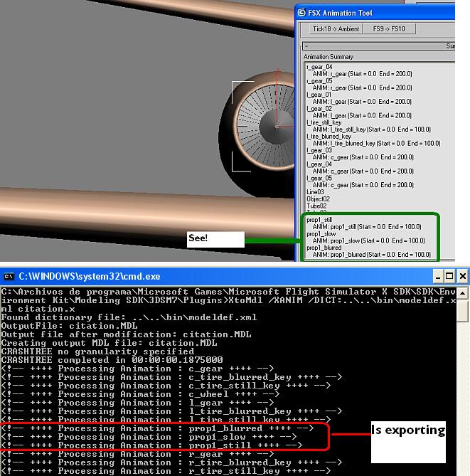
Task: Click the ANIM: l_tire_still_key entry
Action: (372, 129)
